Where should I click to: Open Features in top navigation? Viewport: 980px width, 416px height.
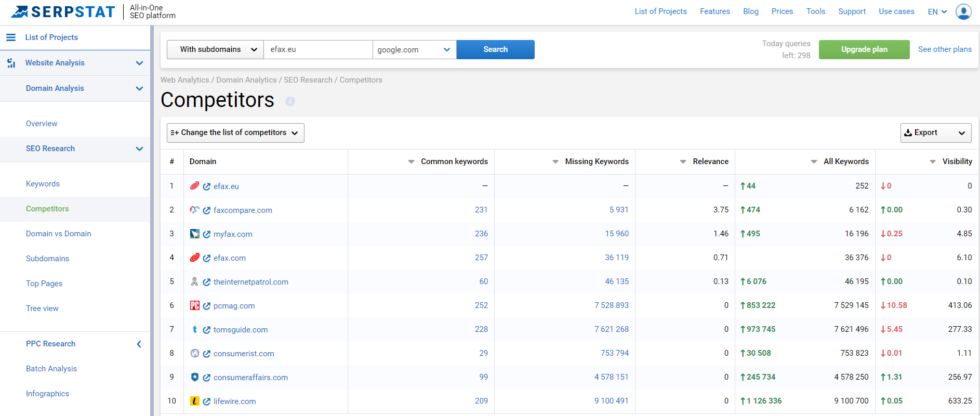click(714, 11)
